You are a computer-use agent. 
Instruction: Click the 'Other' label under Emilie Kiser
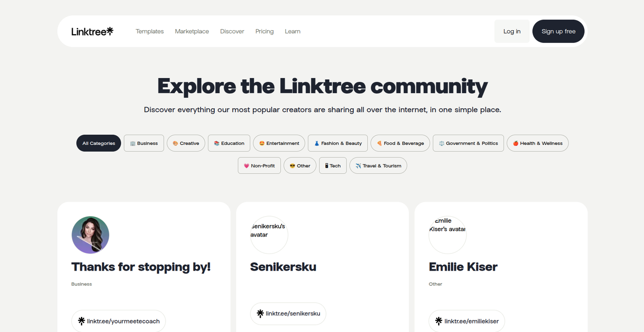pos(435,284)
